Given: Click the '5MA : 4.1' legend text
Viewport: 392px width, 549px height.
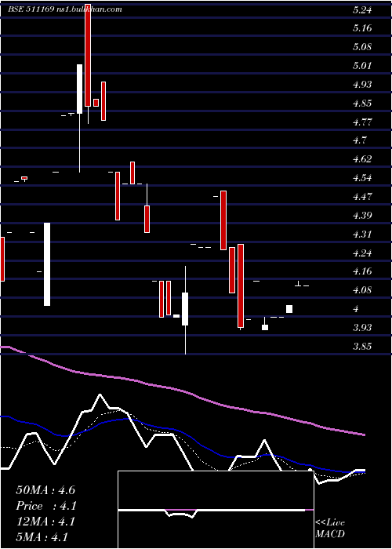Looking at the screenshot, I should click(x=42, y=537).
